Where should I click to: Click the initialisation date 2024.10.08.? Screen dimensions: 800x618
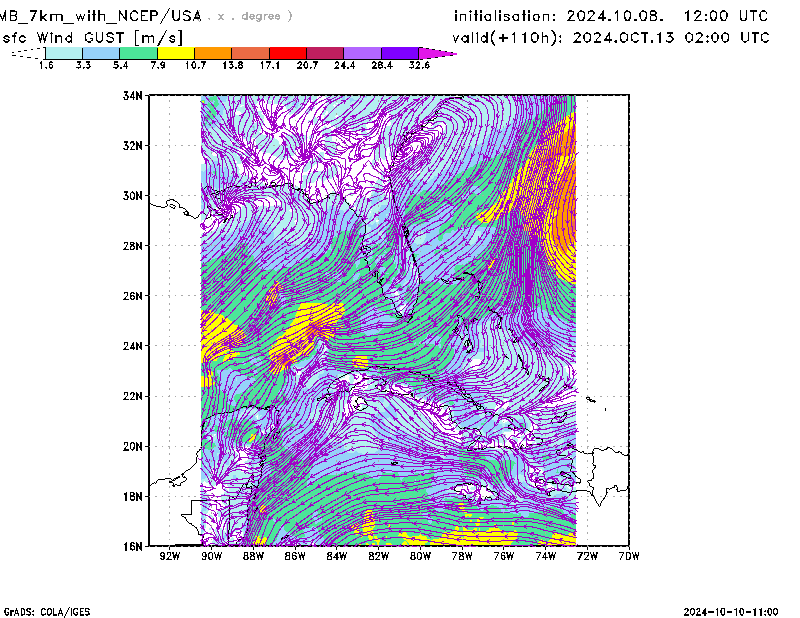pos(615,16)
